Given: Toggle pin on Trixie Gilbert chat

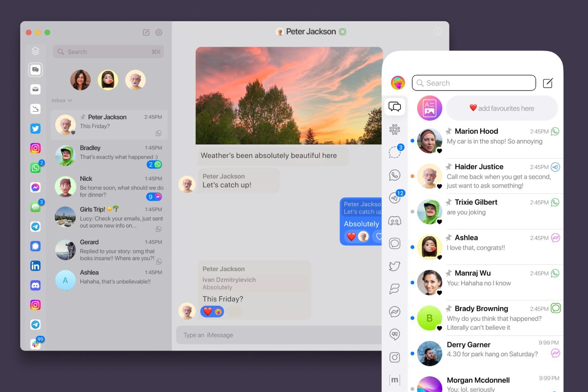Looking at the screenshot, I should (x=449, y=202).
